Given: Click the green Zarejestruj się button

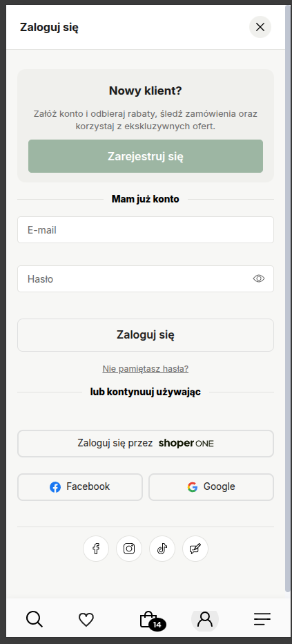Looking at the screenshot, I should coord(146,156).
